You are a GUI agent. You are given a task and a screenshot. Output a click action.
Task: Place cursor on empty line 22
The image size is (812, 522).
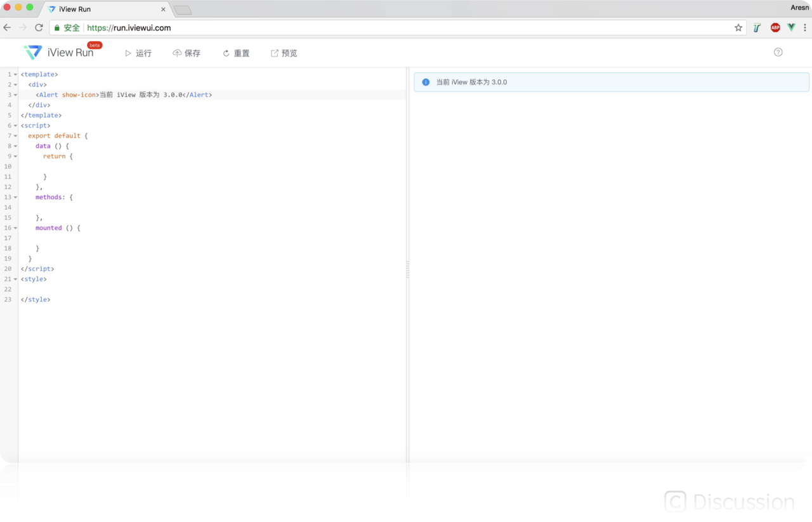[213, 289]
